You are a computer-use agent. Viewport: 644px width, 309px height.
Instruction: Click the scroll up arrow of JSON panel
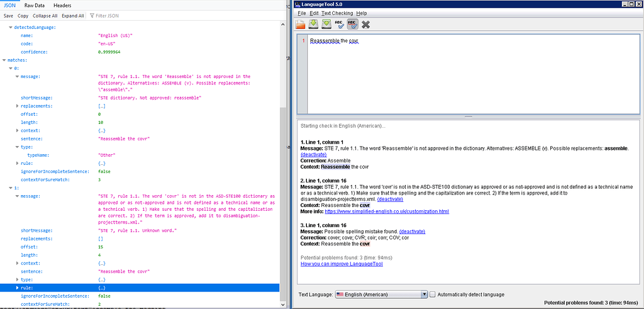coord(282,25)
